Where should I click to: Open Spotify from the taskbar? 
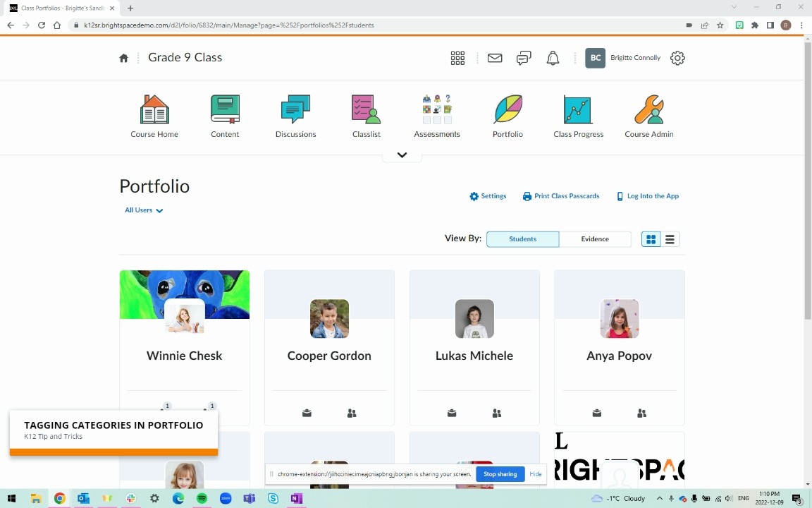tap(202, 498)
